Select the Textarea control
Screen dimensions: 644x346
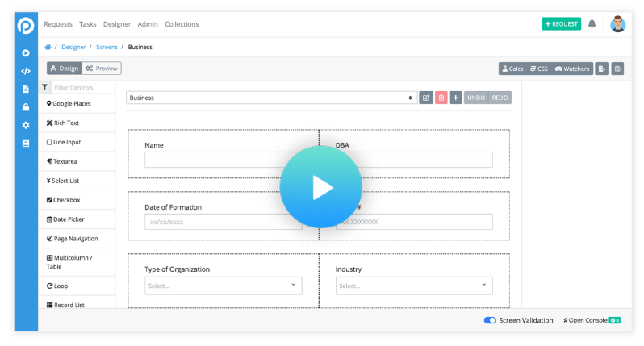click(77, 161)
